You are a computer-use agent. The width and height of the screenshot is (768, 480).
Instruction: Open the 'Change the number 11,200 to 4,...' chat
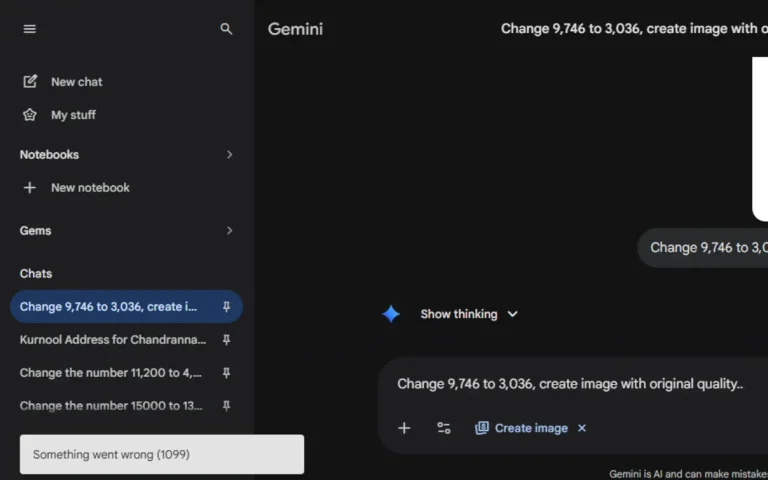point(111,373)
